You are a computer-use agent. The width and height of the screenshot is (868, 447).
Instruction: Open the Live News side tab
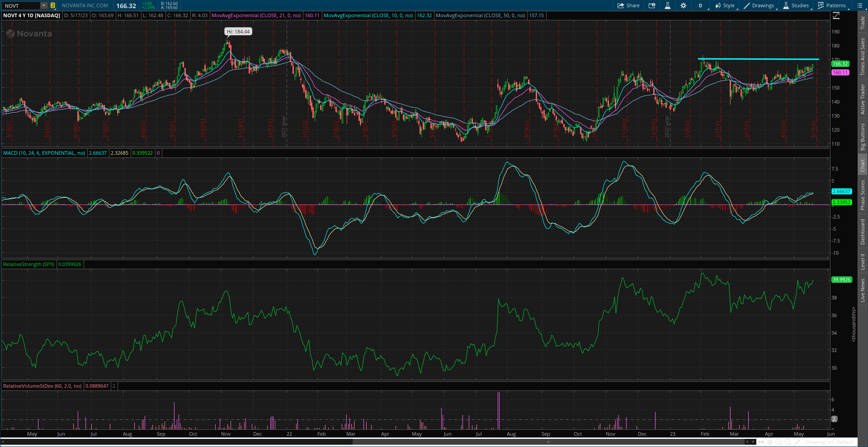click(863, 290)
